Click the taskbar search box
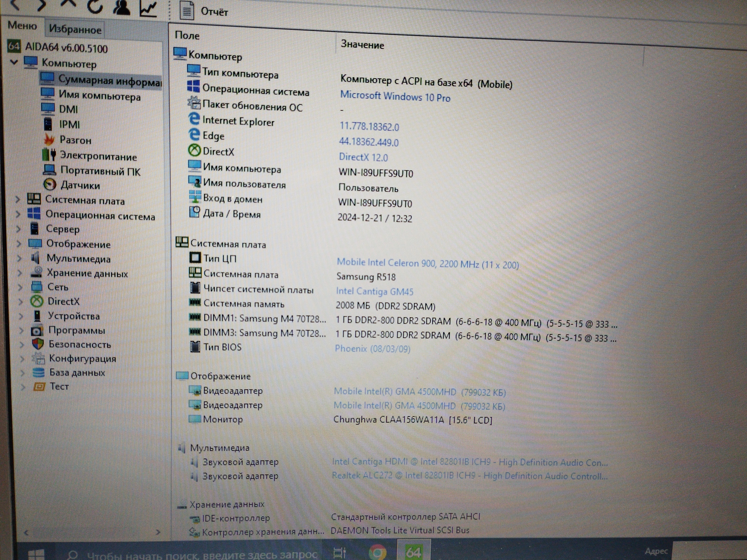This screenshot has height=560, width=747. click(x=191, y=554)
